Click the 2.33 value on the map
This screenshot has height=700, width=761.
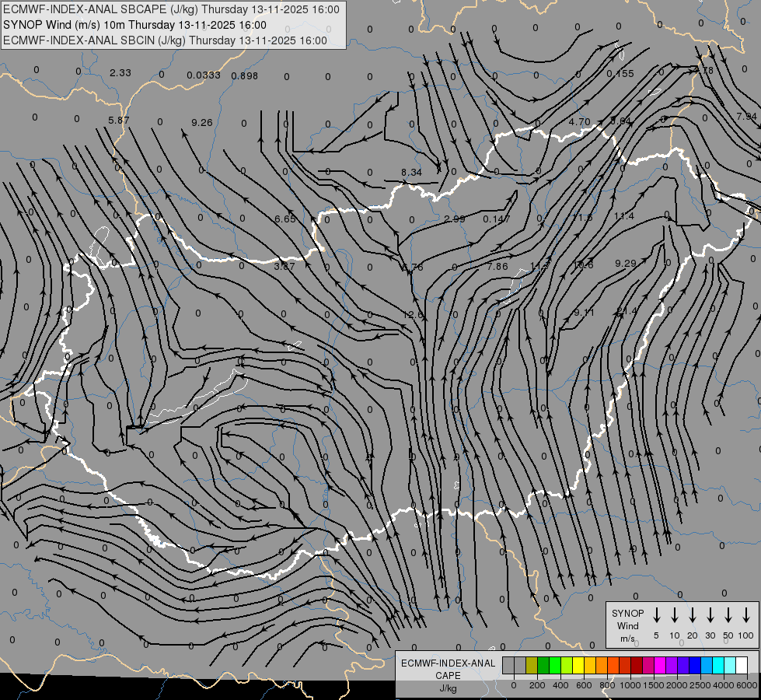tap(120, 72)
